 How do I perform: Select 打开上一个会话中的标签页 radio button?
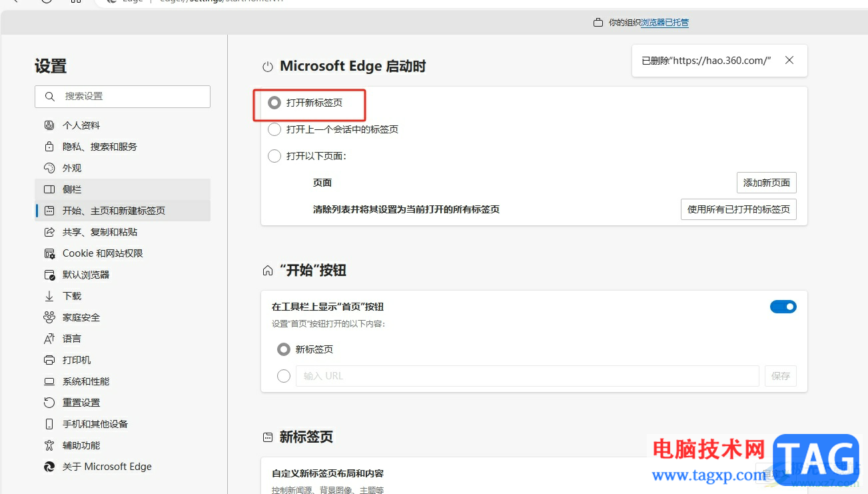tap(274, 129)
